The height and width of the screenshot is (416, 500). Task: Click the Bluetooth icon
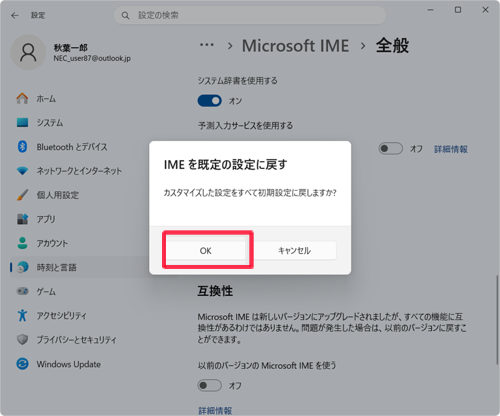pos(22,147)
